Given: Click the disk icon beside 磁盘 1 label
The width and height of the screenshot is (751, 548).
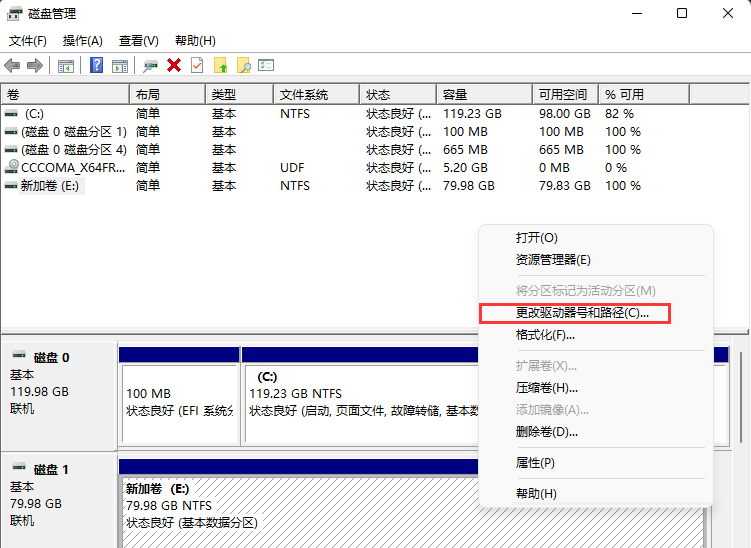Looking at the screenshot, I should click(x=19, y=467).
